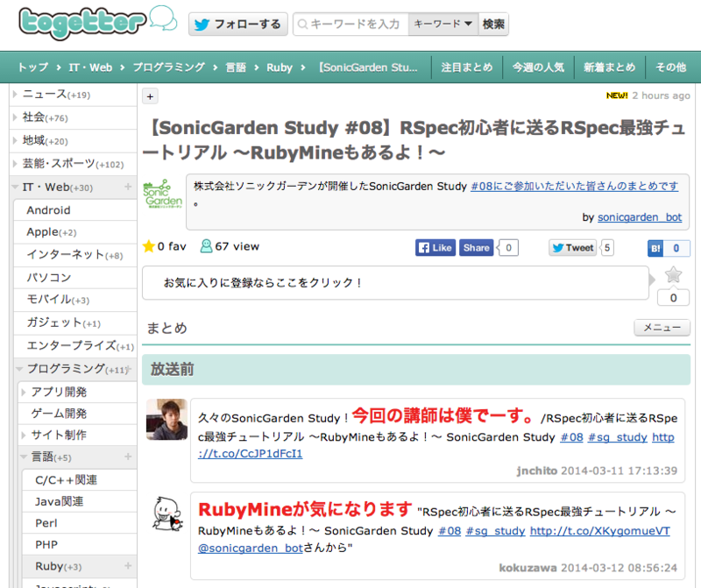
Task: Open the 注目まとめ tab
Action: 467,67
